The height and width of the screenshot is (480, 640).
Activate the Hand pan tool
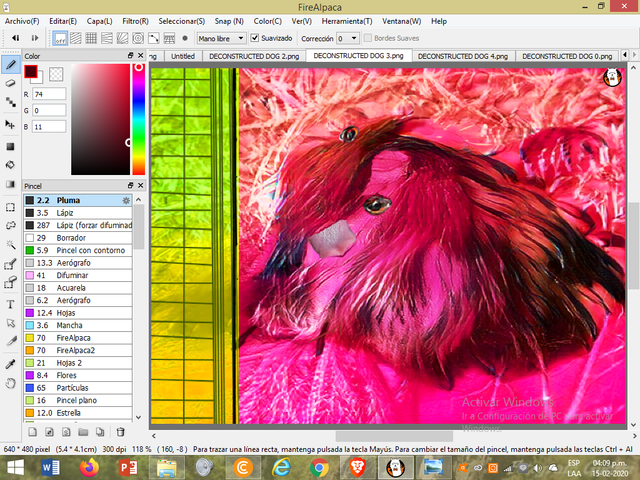[x=11, y=383]
